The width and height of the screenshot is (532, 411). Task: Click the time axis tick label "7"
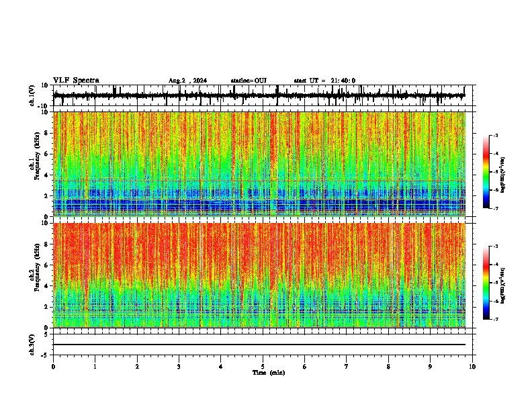click(347, 367)
